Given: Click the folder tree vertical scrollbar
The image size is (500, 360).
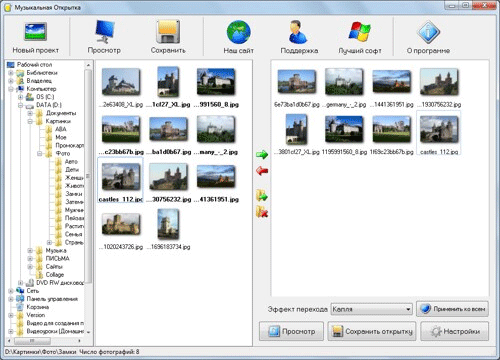Looking at the screenshot, I should [88, 175].
